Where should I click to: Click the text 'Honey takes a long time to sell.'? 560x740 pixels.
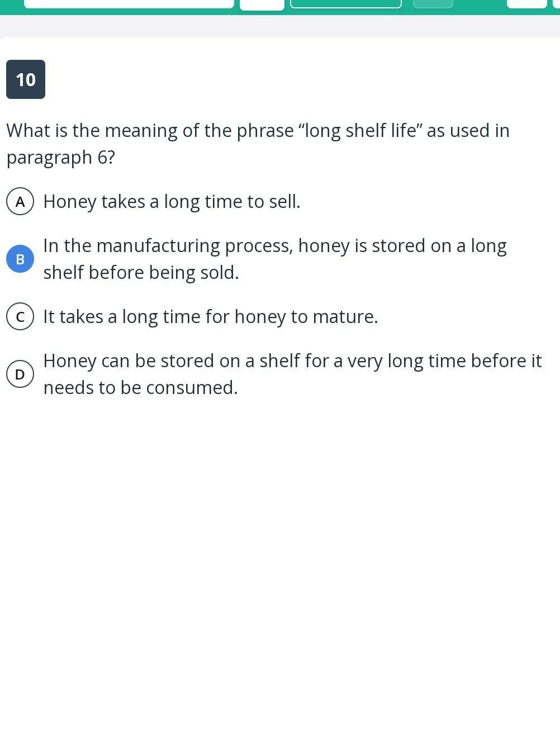point(172,202)
